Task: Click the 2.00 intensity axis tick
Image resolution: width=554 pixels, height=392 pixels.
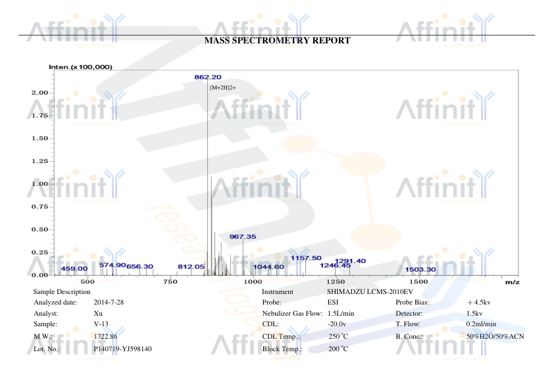Action: 39,93
